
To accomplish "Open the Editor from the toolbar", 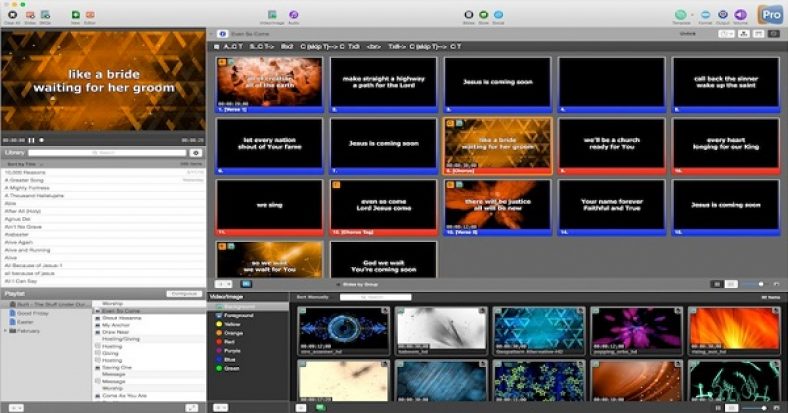I will tap(90, 15).
